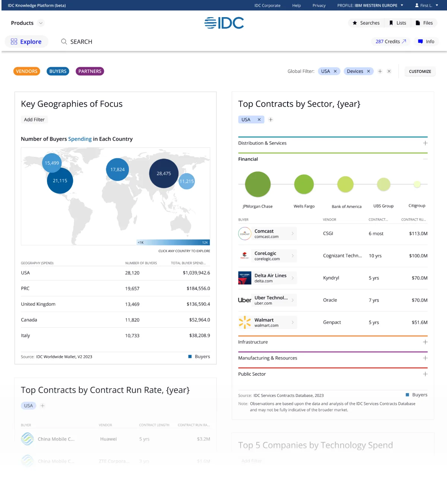Screen dimensions: 447x504
Task: Select USA row in geography table
Action: pos(115,273)
